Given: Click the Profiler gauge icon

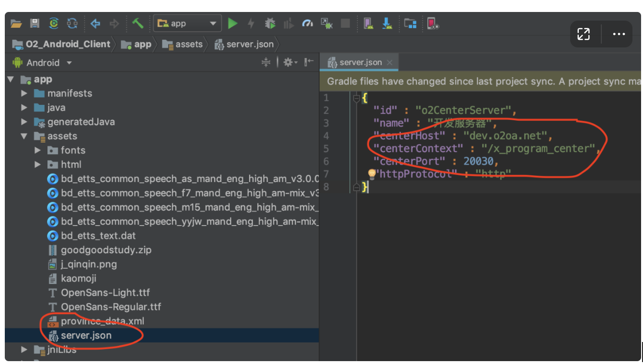Looking at the screenshot, I should click(307, 23).
